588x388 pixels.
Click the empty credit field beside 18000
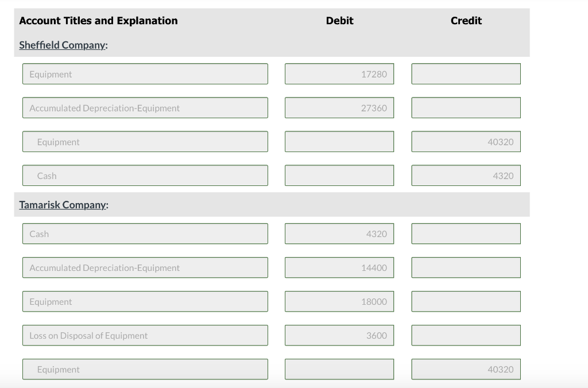click(x=466, y=301)
